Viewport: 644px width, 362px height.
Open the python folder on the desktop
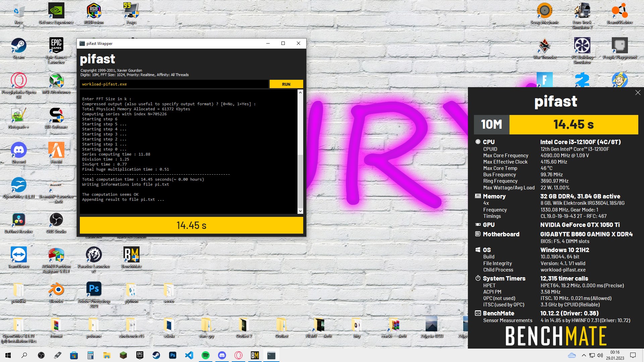tap(131, 293)
